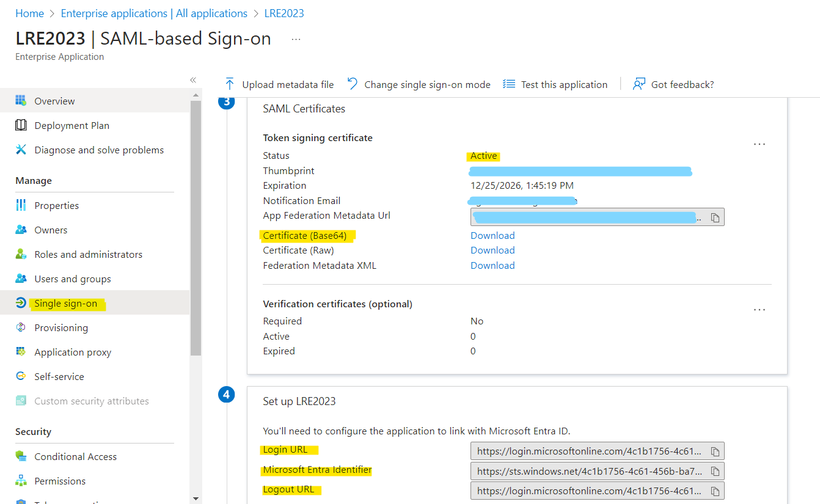Viewport: 820px width, 504px height.
Task: Click the Got feedback icon
Action: (x=639, y=84)
